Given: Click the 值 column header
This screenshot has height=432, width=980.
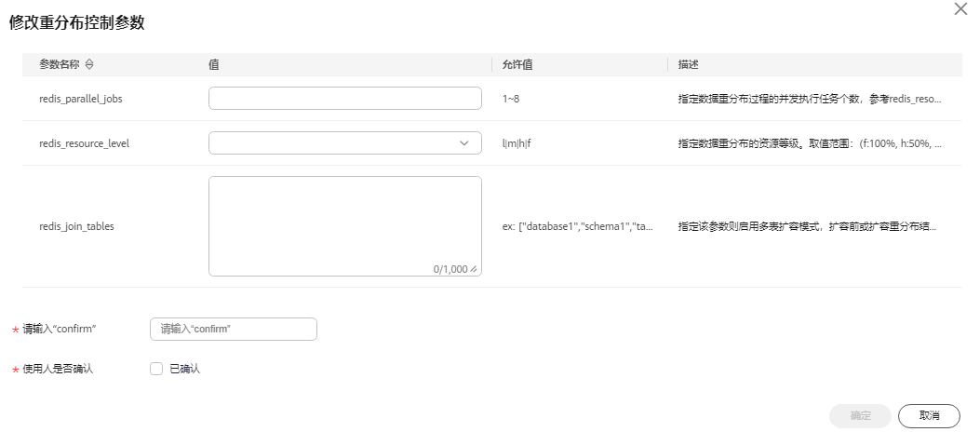Looking at the screenshot, I should 214,64.
